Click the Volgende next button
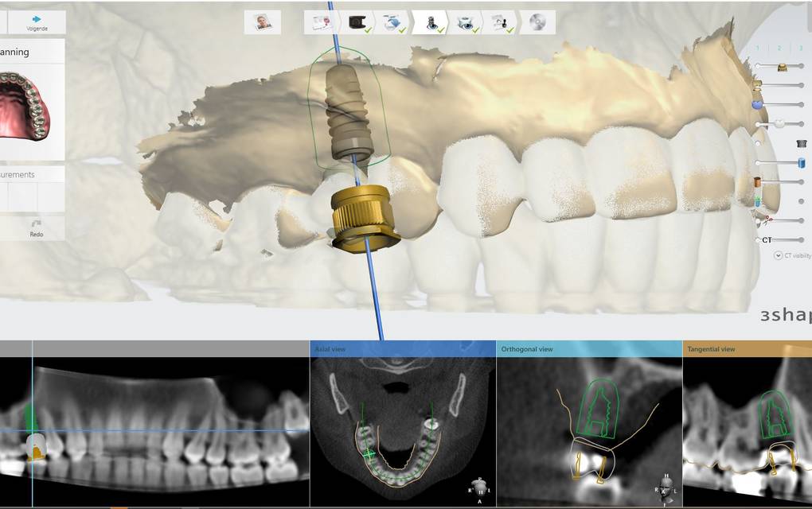812x509 pixels. tap(37, 22)
